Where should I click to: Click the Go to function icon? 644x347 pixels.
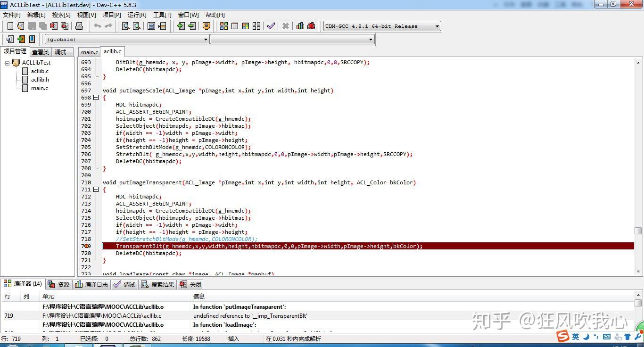[x=151, y=26]
